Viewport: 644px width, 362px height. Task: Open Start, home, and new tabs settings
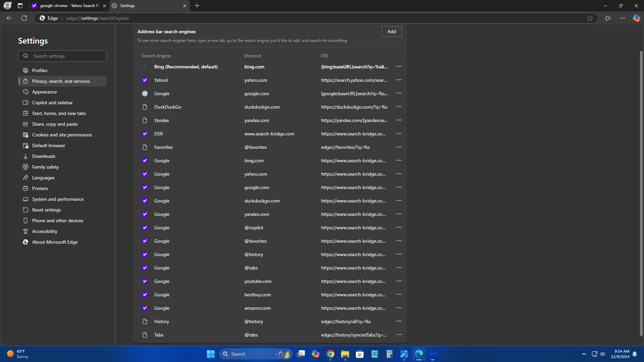pyautogui.click(x=62, y=113)
